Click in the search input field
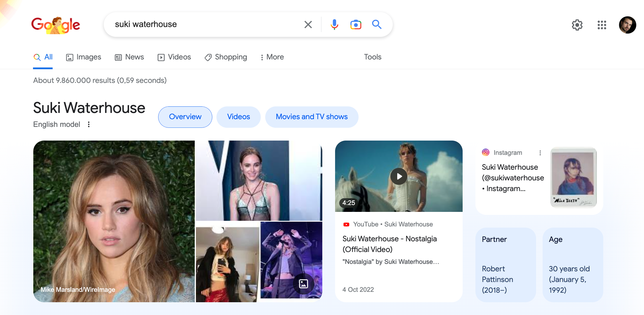Screen dimensions: 644x315 [x=205, y=24]
